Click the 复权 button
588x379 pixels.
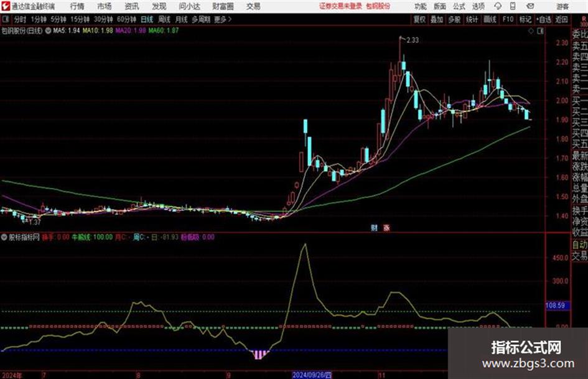[x=419, y=19]
